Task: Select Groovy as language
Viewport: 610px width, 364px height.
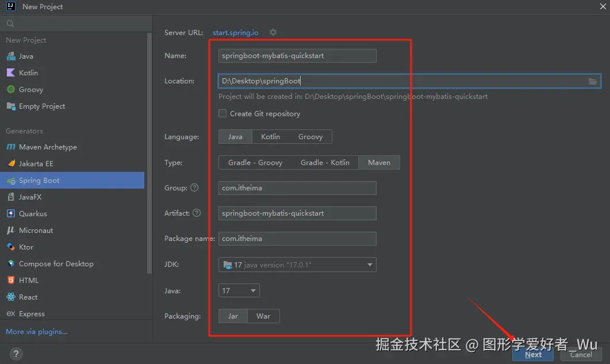Action: [x=310, y=137]
